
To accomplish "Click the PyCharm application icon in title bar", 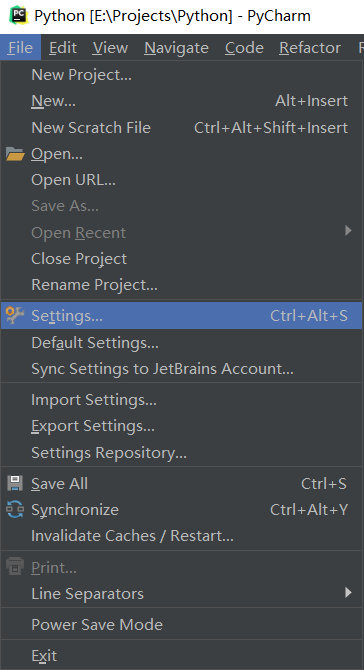I will point(18,15).
